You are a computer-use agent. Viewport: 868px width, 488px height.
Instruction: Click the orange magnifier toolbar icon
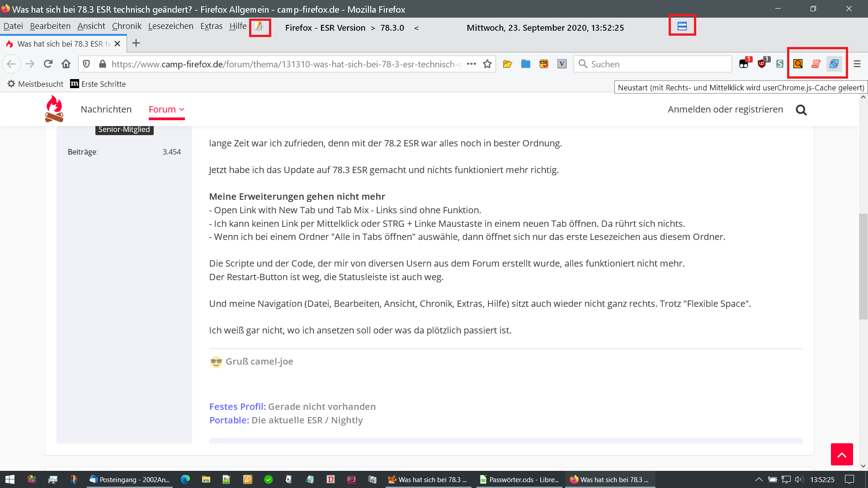pyautogui.click(x=798, y=64)
